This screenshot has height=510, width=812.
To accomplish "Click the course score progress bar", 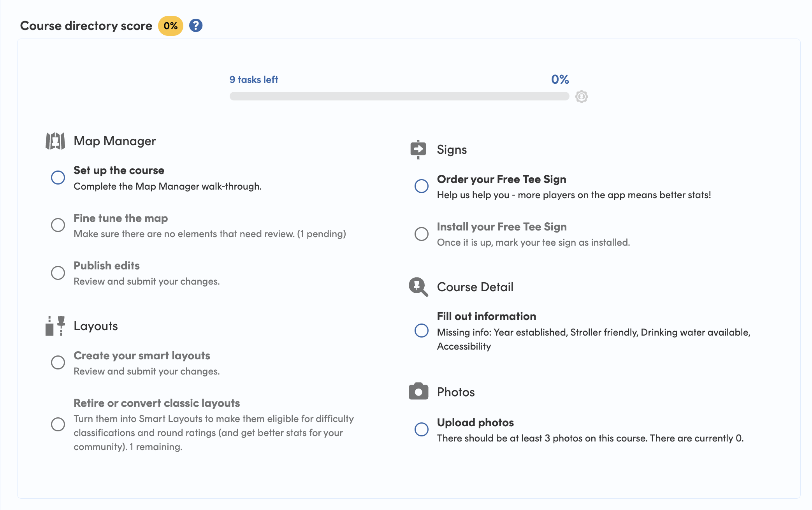I will (x=399, y=96).
